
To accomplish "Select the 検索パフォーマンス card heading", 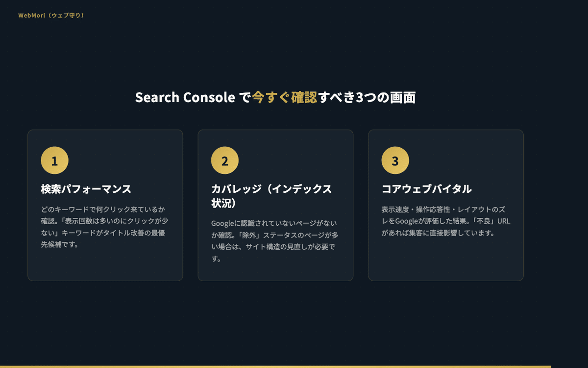I will [x=86, y=189].
